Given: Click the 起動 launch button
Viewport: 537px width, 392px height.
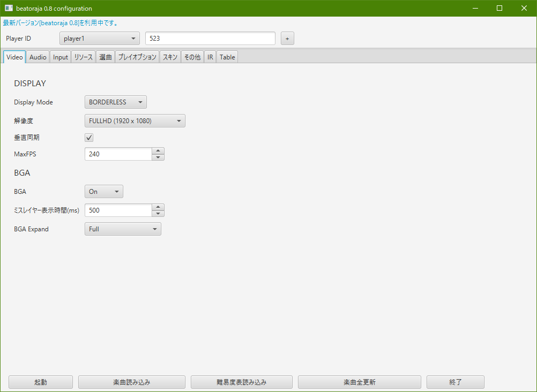Looking at the screenshot, I should [41, 382].
